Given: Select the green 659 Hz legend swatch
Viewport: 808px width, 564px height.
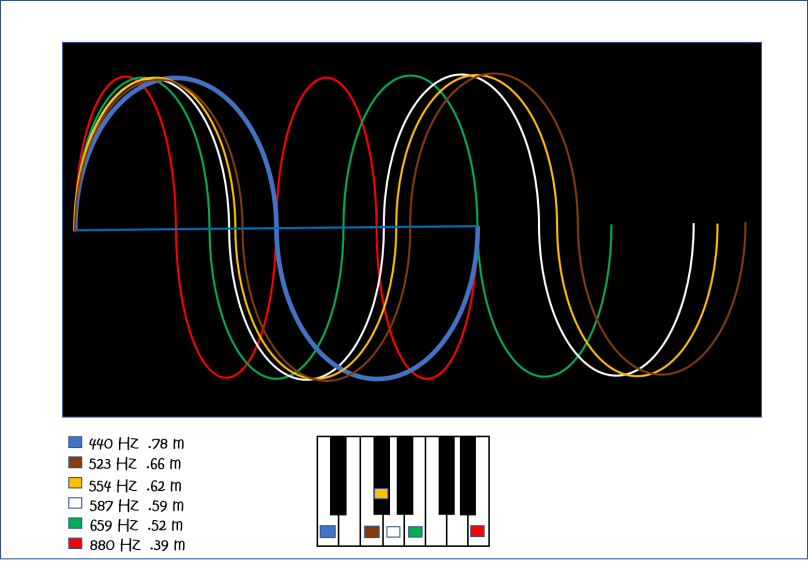Looking at the screenshot, I should (75, 524).
